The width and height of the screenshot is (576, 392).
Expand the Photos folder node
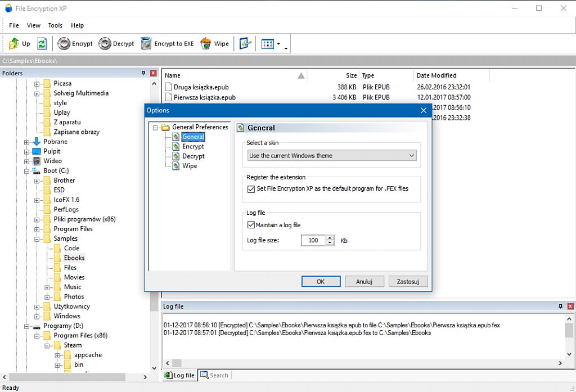(x=47, y=297)
